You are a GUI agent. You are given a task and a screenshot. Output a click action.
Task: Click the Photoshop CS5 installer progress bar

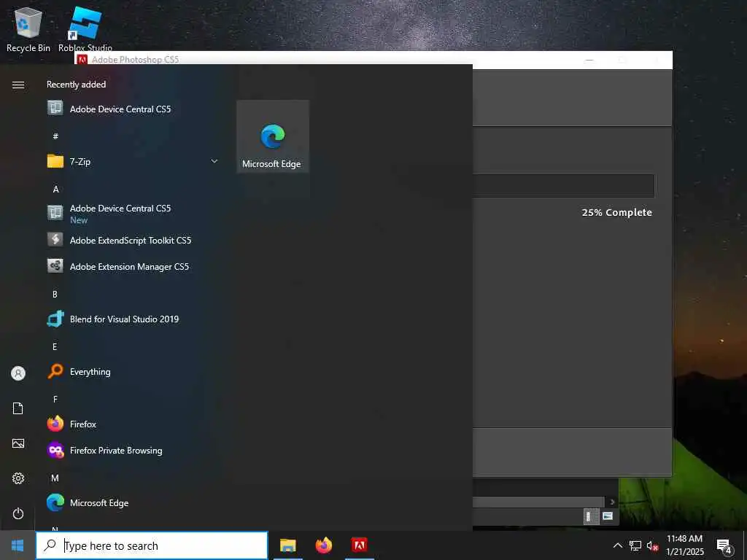(563, 186)
